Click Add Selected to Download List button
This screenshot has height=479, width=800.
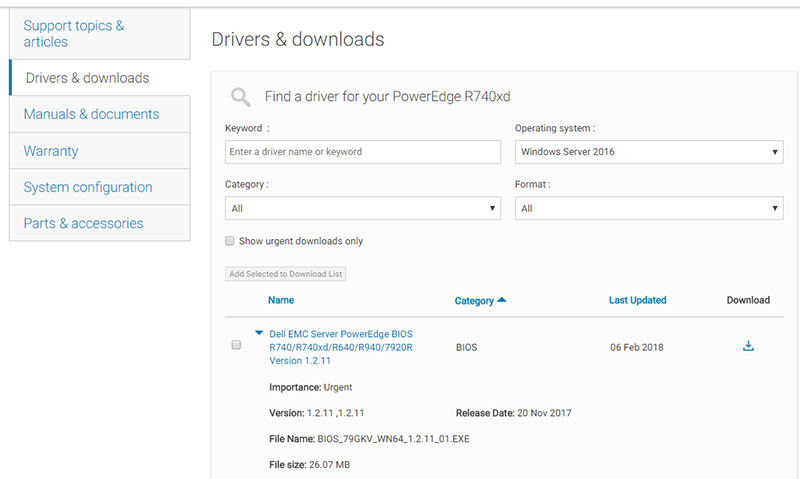pos(286,274)
